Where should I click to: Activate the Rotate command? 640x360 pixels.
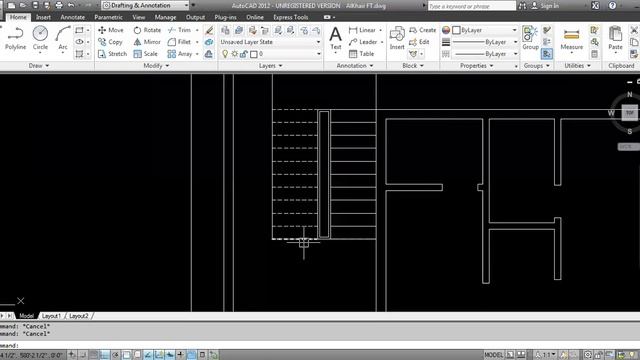coord(147,30)
